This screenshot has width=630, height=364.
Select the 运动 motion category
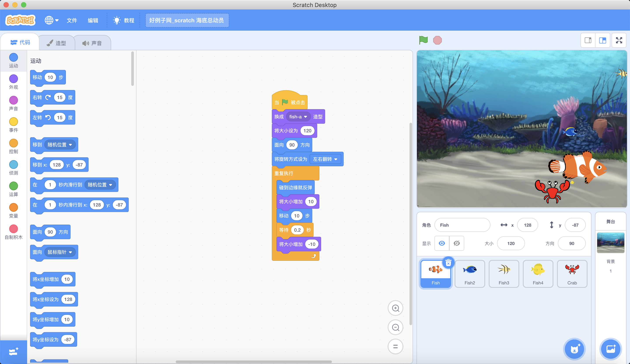[14, 61]
